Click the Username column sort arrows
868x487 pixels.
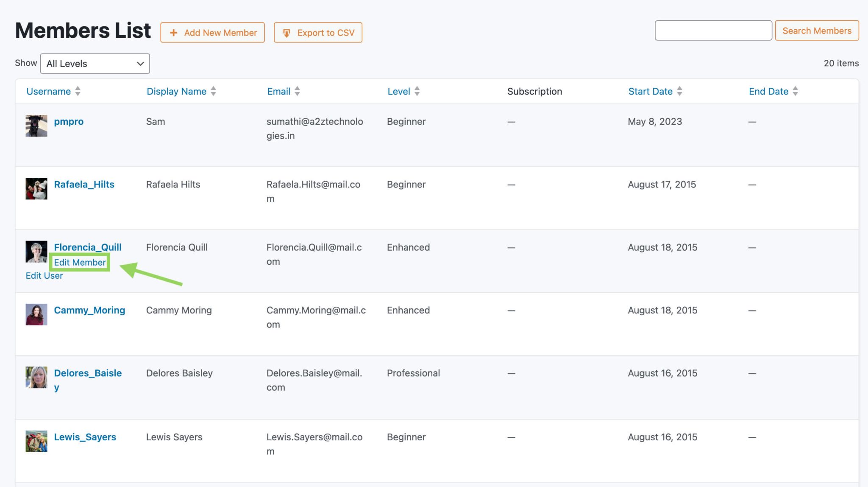78,91
